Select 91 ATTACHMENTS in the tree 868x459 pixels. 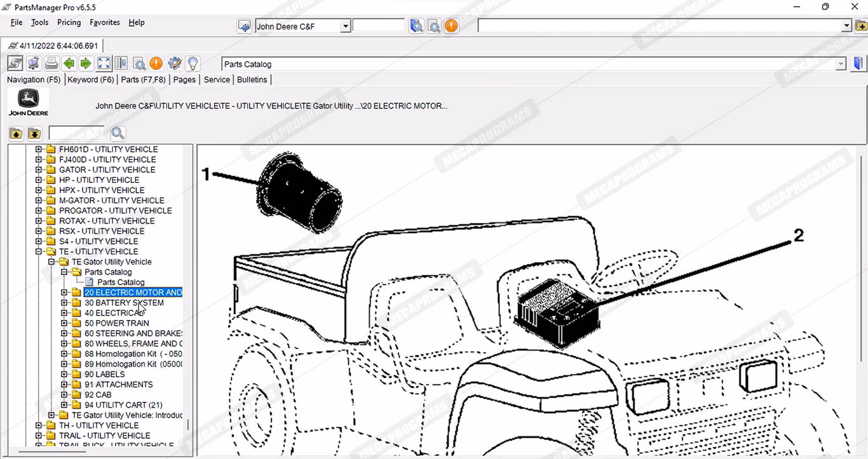(x=119, y=384)
